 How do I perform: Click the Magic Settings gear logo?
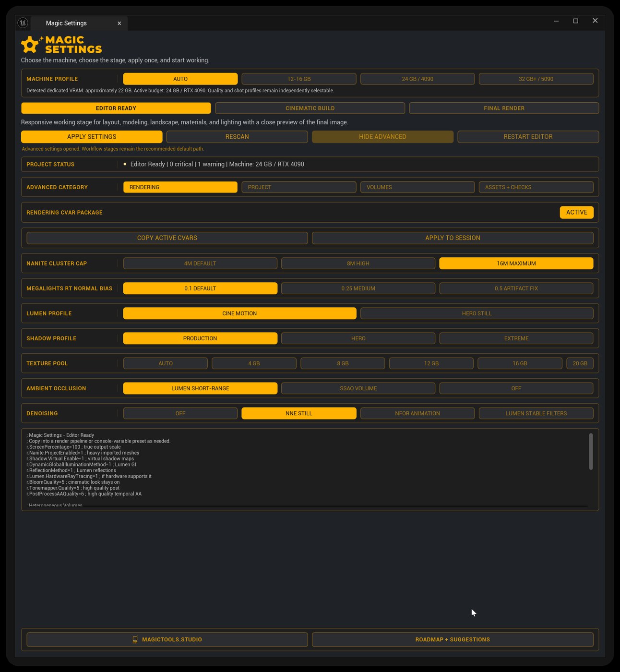click(x=32, y=44)
